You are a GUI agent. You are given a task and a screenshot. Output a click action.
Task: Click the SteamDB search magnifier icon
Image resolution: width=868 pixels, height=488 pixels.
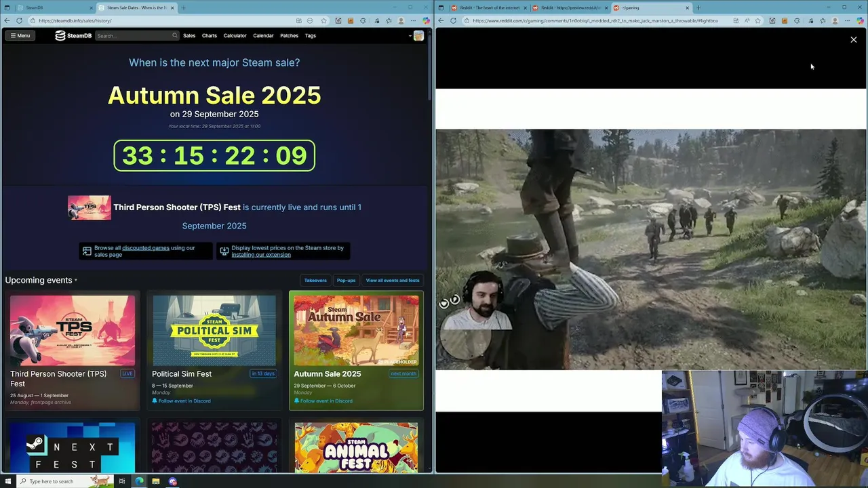pyautogui.click(x=174, y=35)
